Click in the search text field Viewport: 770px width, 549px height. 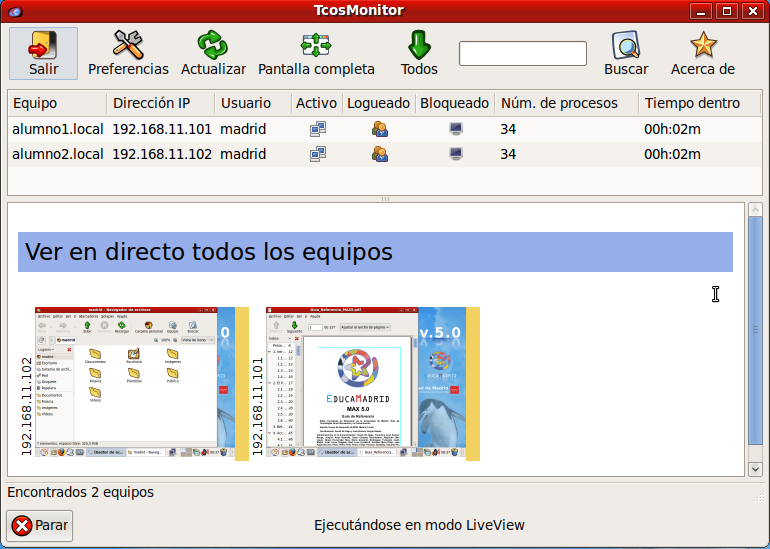pyautogui.click(x=522, y=54)
